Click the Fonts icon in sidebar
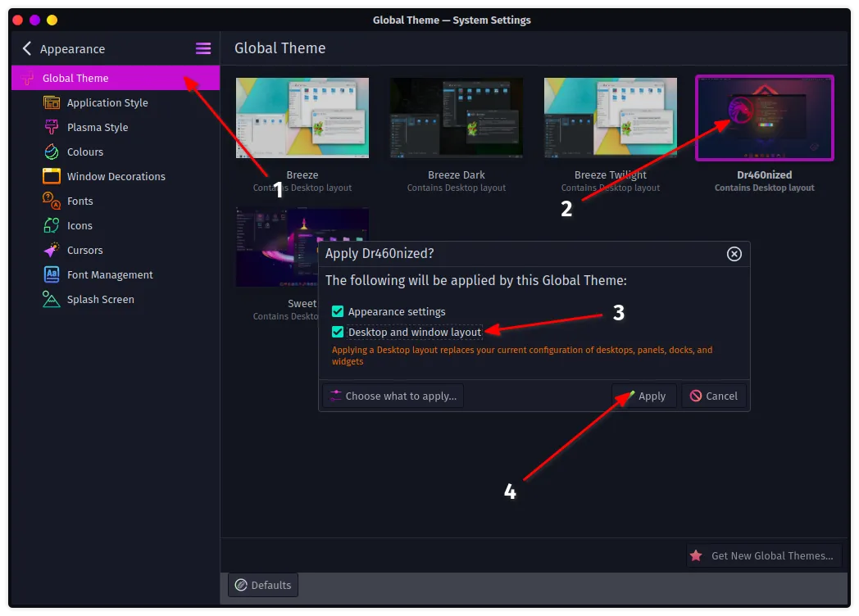This screenshot has width=859, height=616. click(x=52, y=201)
